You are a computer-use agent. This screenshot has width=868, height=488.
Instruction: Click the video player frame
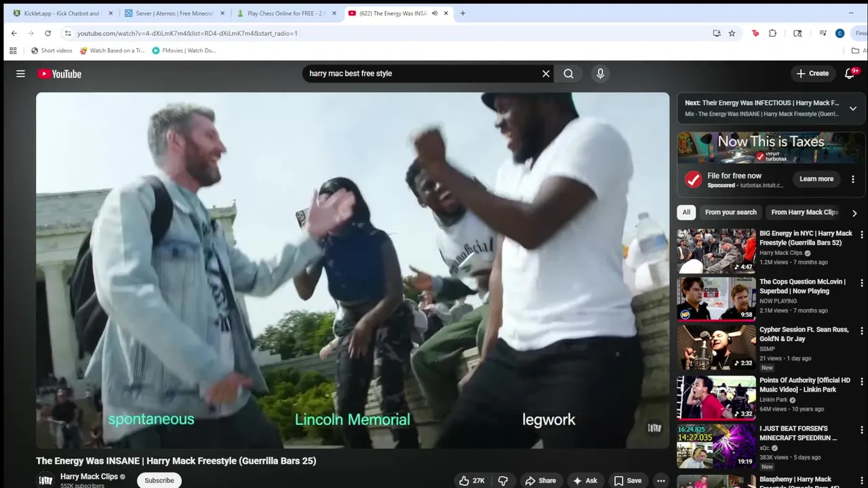click(x=353, y=270)
